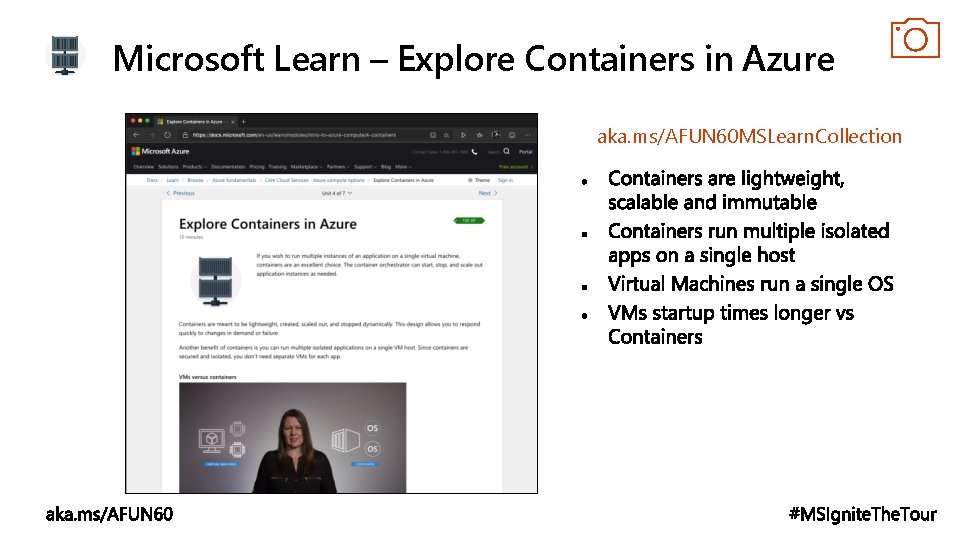Close the Explore Containers in Azure tab
The width and height of the screenshot is (960, 540).
click(x=233, y=122)
